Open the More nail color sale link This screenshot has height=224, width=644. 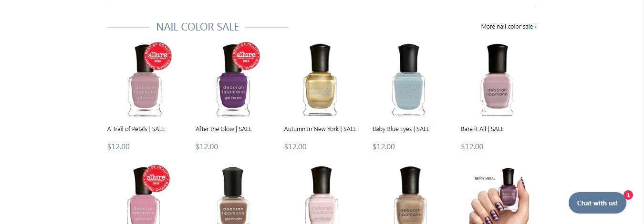[x=509, y=27]
